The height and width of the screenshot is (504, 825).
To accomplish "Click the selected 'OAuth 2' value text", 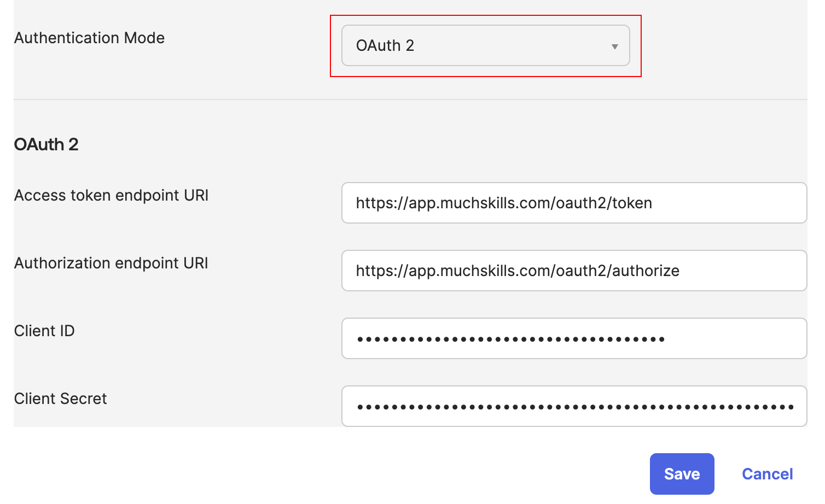I will [x=385, y=45].
